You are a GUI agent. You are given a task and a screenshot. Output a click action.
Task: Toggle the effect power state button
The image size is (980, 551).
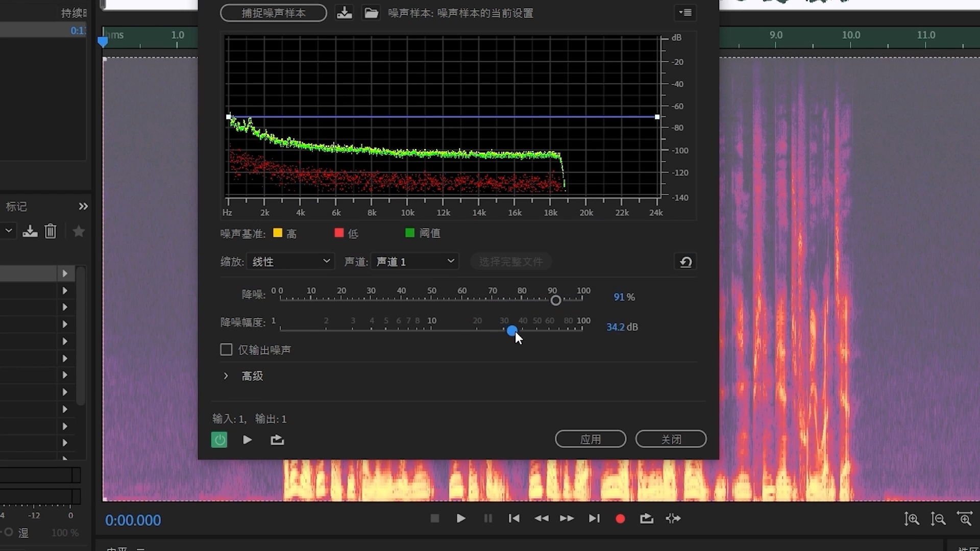pos(219,440)
